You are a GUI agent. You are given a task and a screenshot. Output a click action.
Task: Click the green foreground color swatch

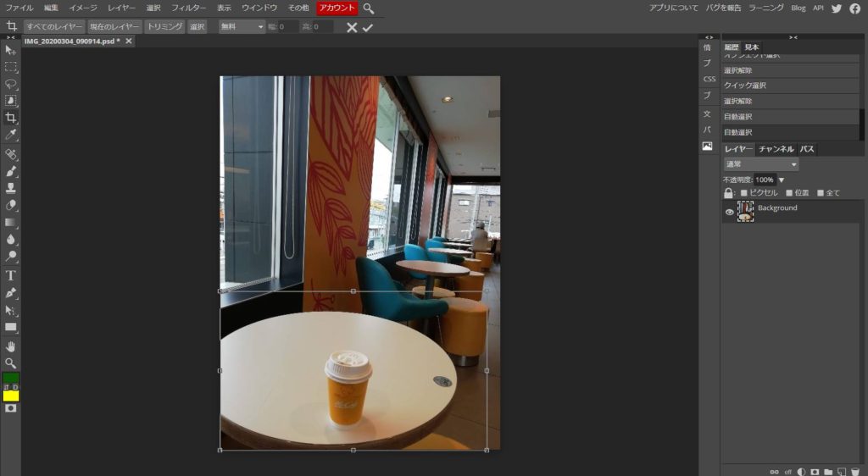(10, 378)
